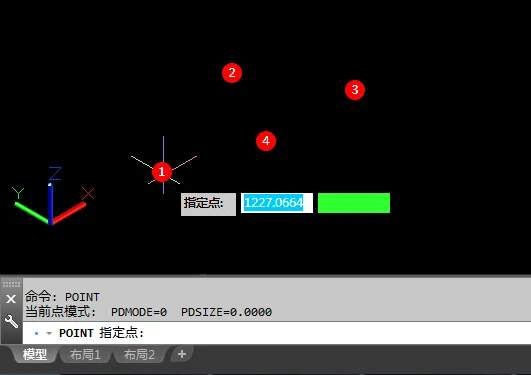Open the 布局2 layout tab
531x375 pixels.
coord(139,355)
